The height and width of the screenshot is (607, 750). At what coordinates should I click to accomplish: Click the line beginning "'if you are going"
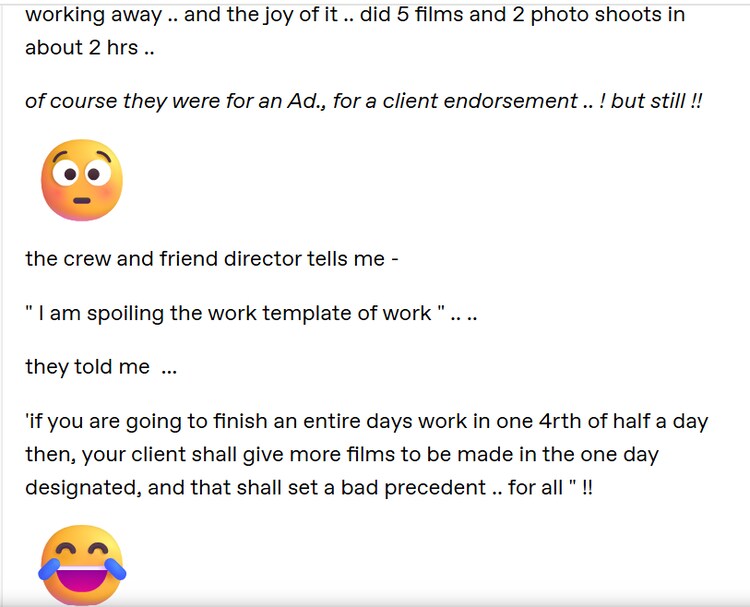coord(366,421)
